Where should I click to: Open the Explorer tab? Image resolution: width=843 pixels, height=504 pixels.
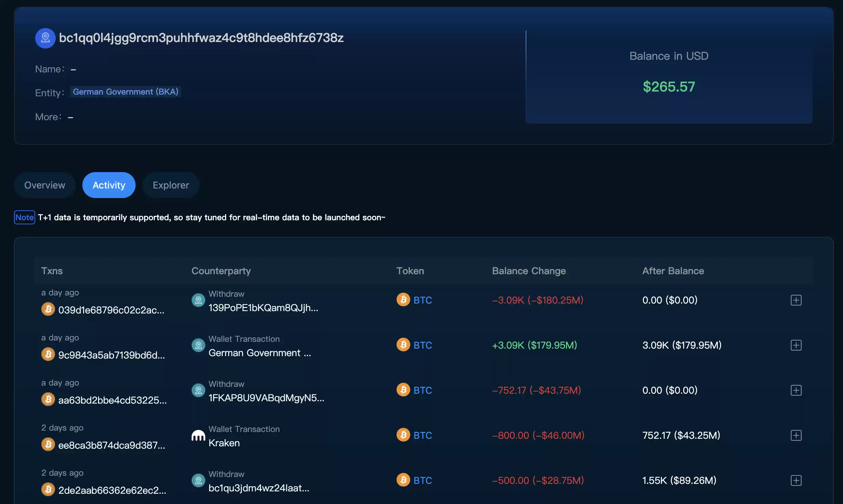[x=171, y=185]
